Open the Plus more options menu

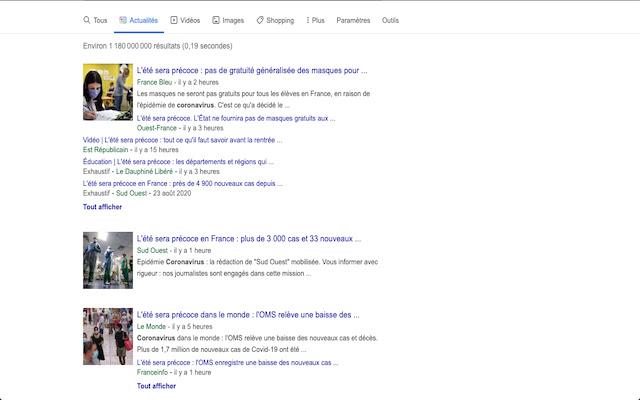pyautogui.click(x=315, y=20)
